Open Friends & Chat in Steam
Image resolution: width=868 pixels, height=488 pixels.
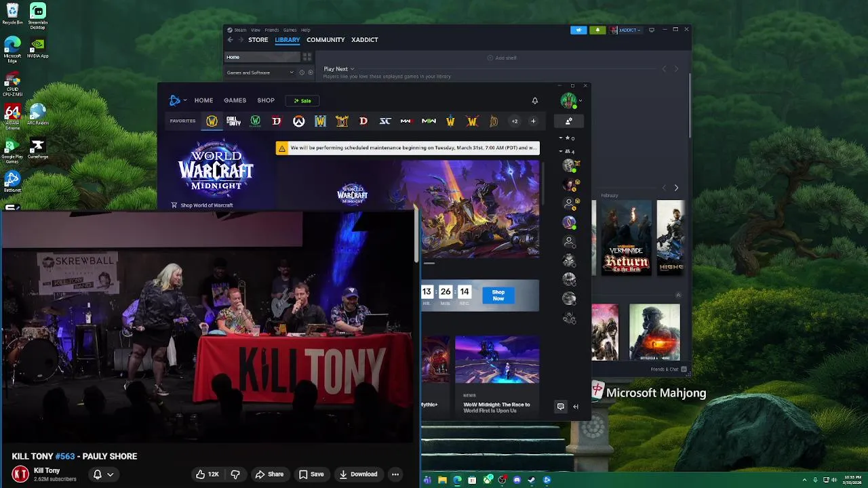click(669, 369)
